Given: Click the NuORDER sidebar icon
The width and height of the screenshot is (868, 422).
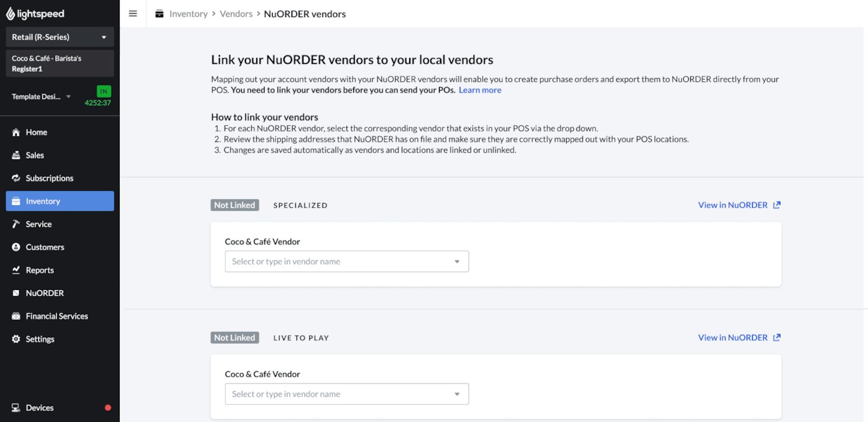Looking at the screenshot, I should click(x=16, y=293).
